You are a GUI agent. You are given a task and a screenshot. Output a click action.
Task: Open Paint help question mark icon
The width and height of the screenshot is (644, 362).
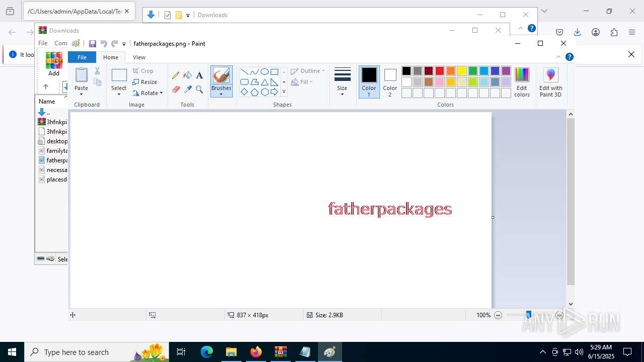[570, 57]
